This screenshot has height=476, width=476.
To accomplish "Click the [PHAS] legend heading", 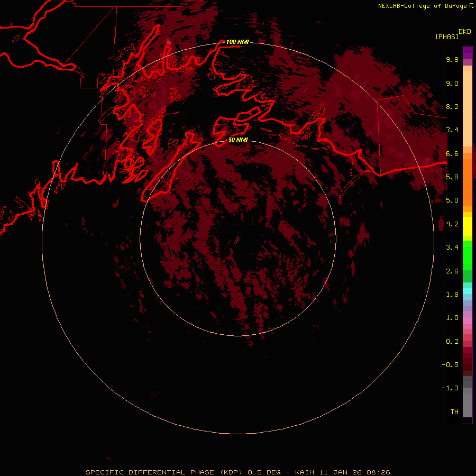I will pos(447,36).
